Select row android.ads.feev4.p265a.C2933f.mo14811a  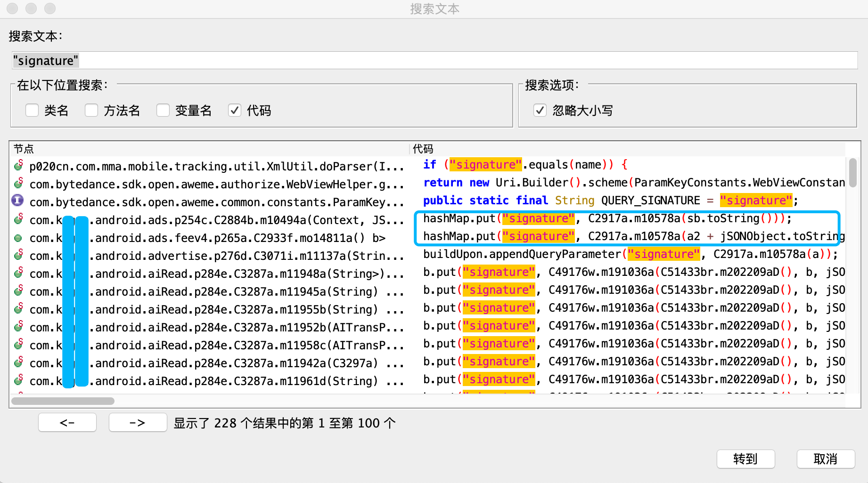coord(209,238)
